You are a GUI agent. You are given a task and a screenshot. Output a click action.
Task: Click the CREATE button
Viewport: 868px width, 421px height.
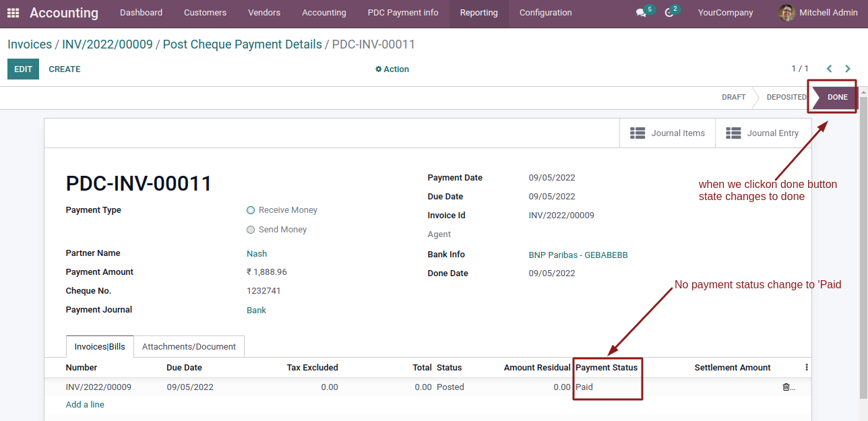pyautogui.click(x=65, y=69)
